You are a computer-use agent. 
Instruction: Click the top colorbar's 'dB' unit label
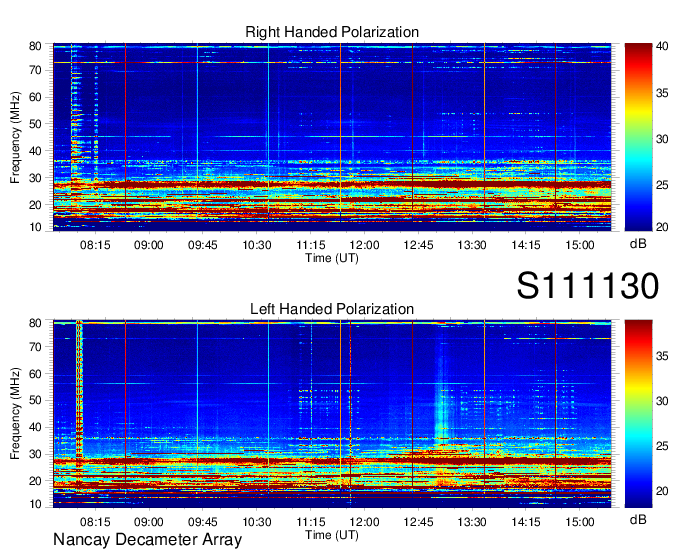(638, 244)
